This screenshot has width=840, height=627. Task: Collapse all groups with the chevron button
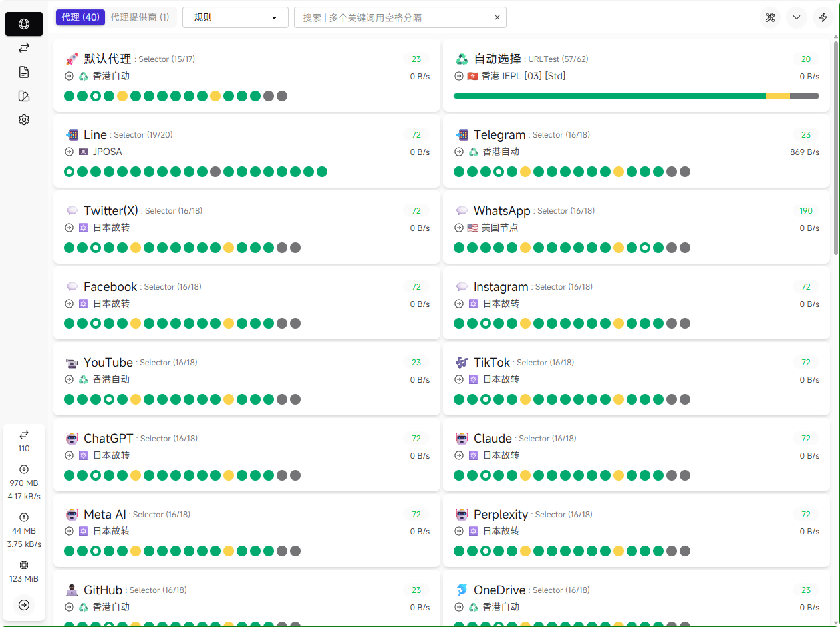tap(797, 17)
